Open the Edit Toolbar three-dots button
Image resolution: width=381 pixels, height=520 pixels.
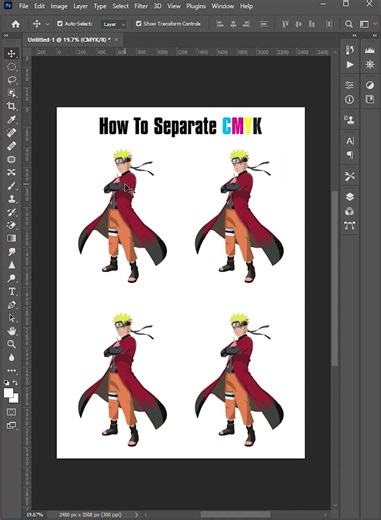pos(11,370)
